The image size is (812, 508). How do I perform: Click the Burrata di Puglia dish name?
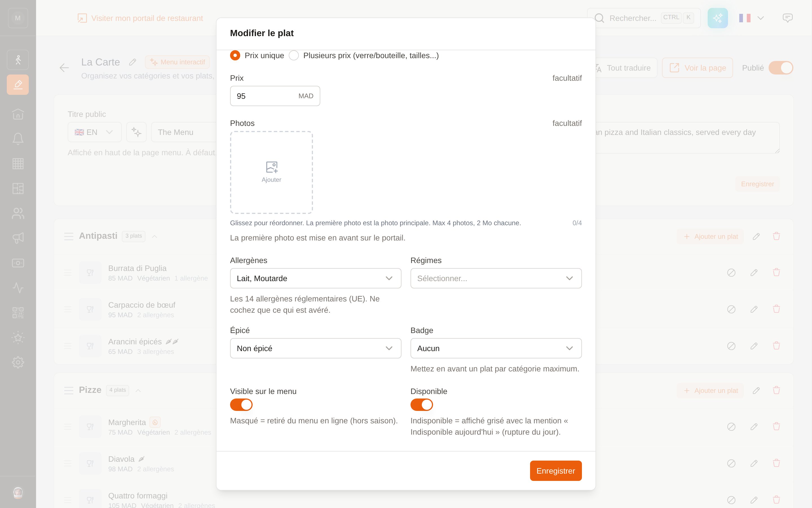pos(137,268)
